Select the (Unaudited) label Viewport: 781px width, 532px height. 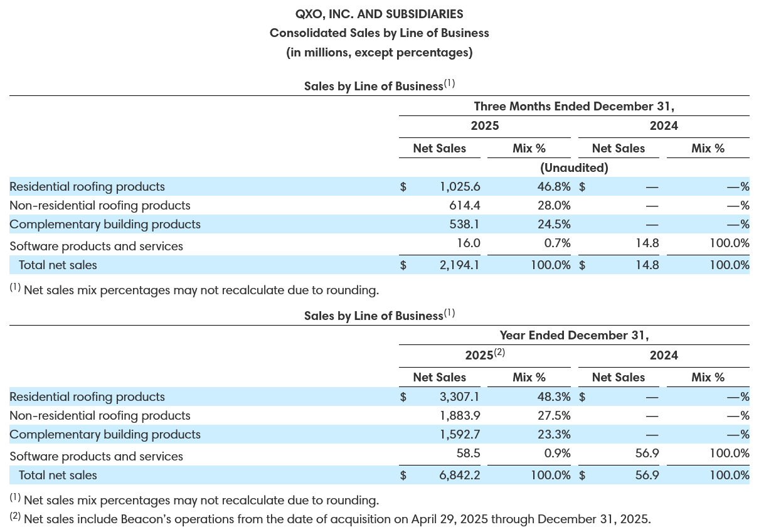point(573,168)
